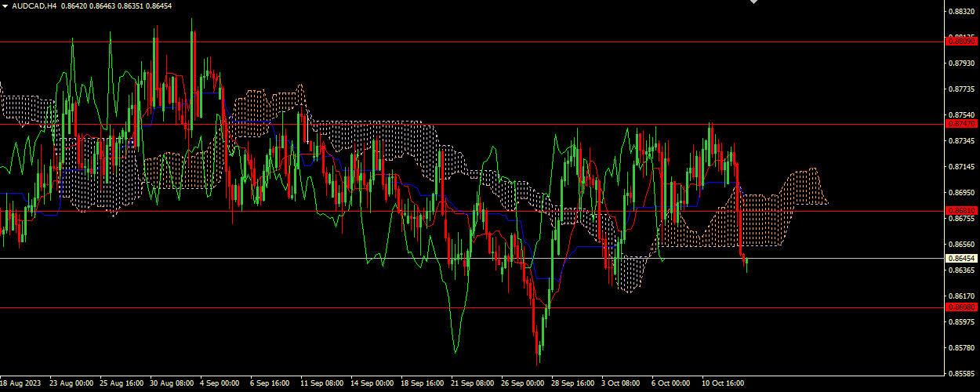Image resolution: width=980 pixels, height=392 pixels.
Task: Click the chart shift triangle marker at top
Action: (754, 2)
